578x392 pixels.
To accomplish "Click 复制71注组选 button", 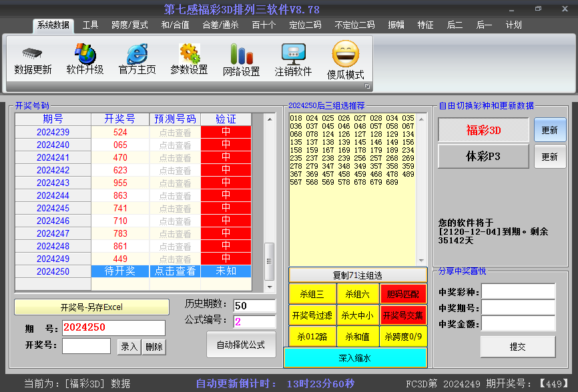I will pyautogui.click(x=358, y=275).
